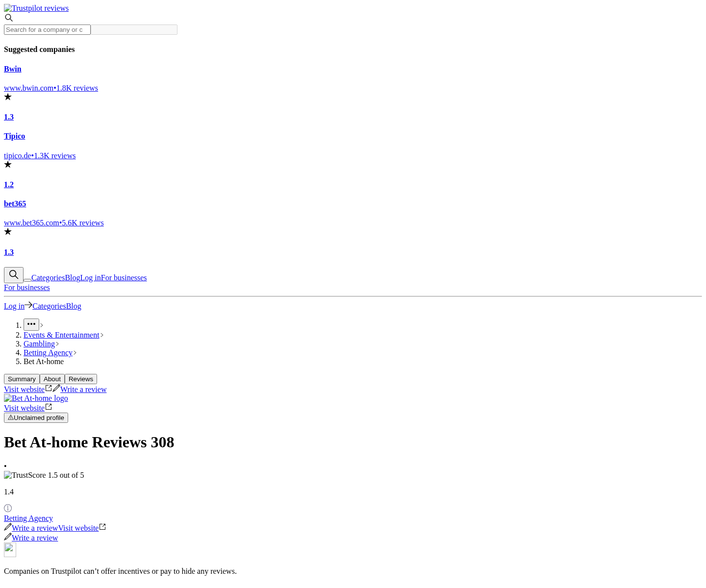Open the Bwin suggested company
The height and width of the screenshot is (588, 706).
pos(13,69)
